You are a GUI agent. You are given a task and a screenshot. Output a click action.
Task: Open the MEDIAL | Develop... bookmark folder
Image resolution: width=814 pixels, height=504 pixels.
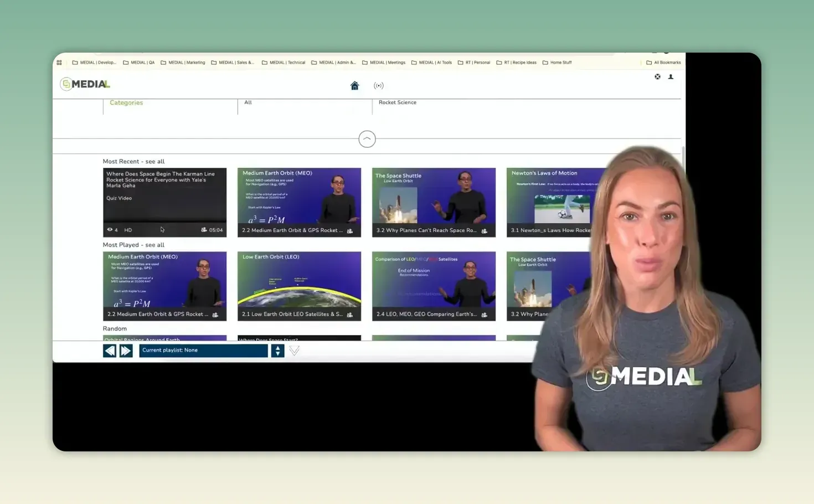click(94, 63)
